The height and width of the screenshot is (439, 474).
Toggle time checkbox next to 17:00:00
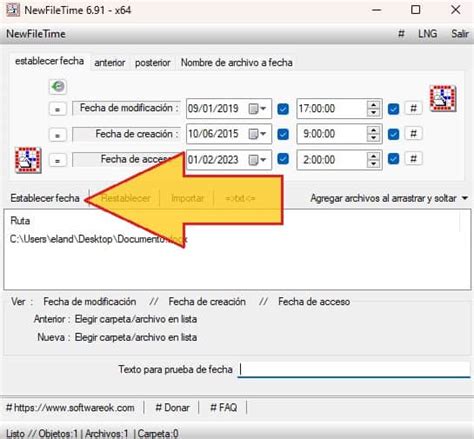(x=393, y=109)
